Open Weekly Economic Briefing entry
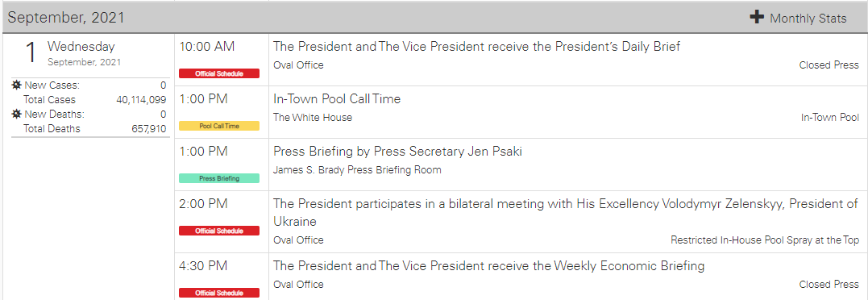 (488, 266)
